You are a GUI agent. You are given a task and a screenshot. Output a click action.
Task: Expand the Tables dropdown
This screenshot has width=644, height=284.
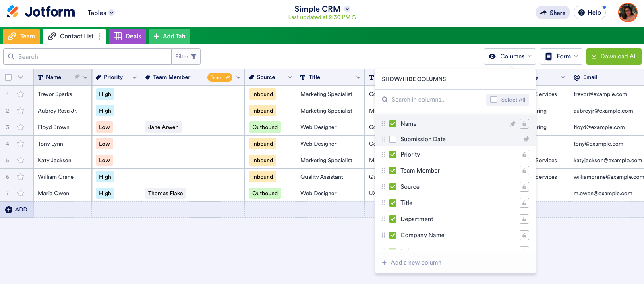click(112, 13)
